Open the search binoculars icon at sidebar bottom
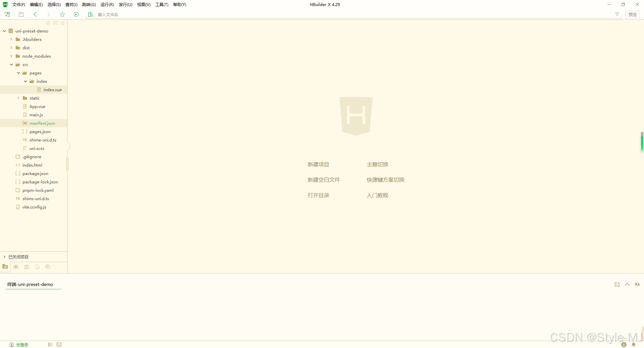 pos(16,267)
